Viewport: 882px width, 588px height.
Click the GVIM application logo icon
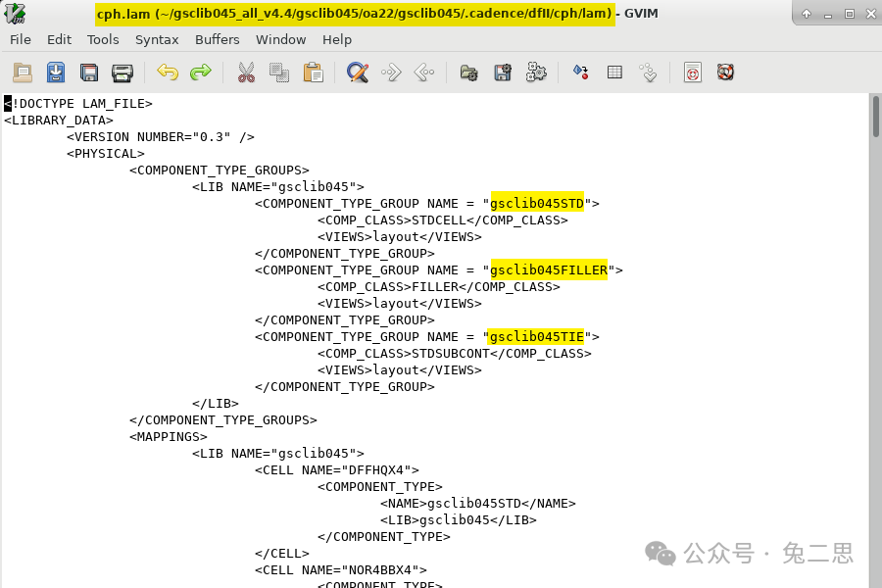coord(15,13)
